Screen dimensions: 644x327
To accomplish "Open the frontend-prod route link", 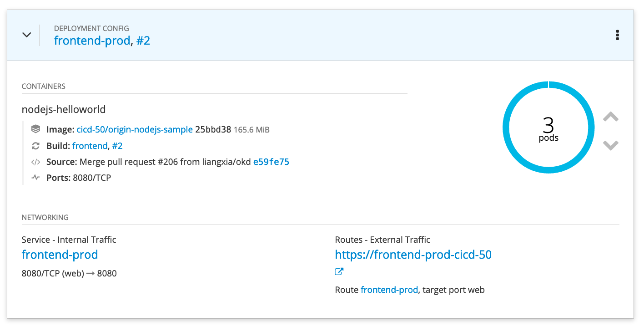I will click(x=389, y=290).
